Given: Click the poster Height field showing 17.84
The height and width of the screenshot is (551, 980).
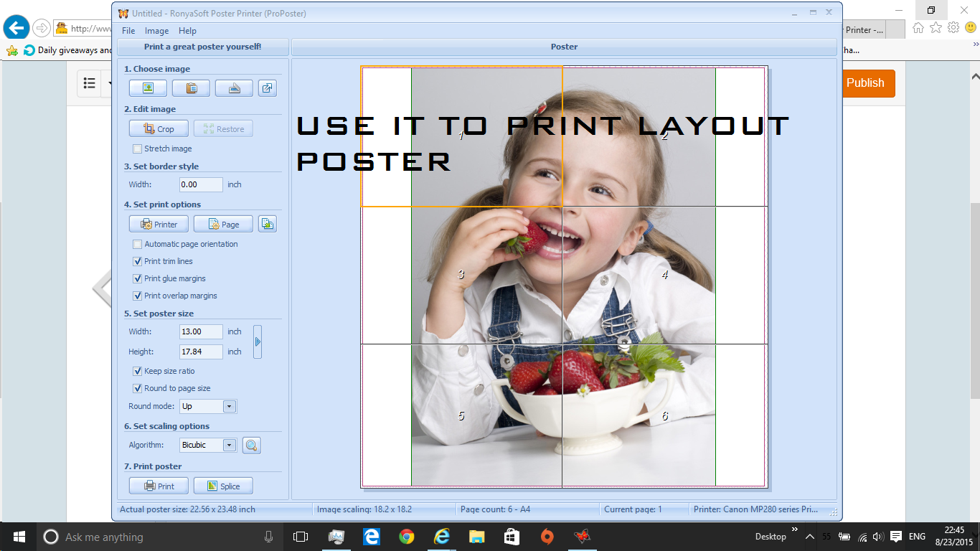Looking at the screenshot, I should [x=201, y=352].
